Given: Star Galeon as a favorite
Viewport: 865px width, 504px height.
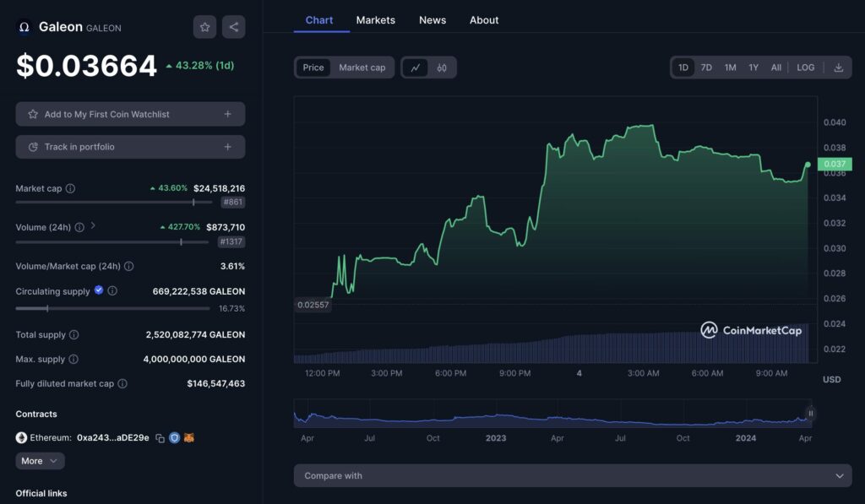Looking at the screenshot, I should [204, 27].
